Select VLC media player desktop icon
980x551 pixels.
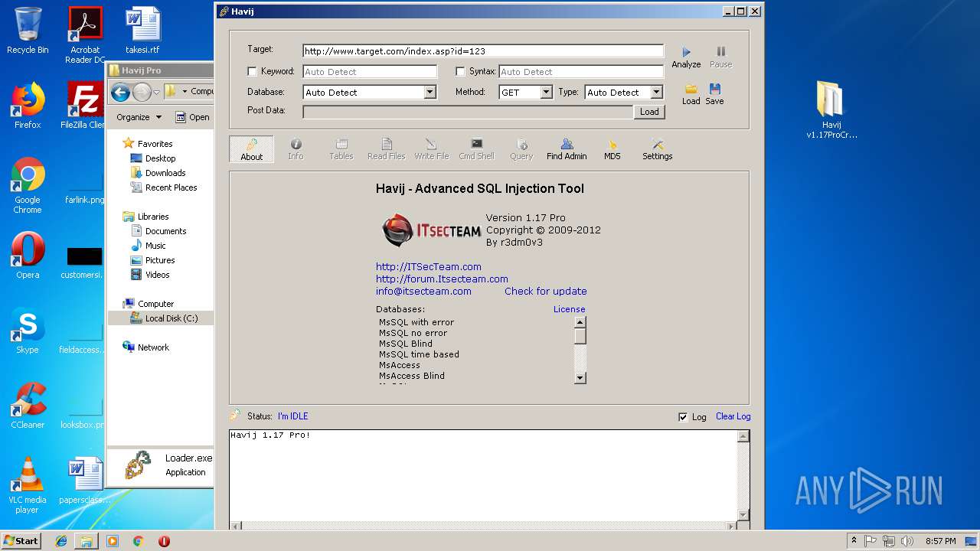pos(28,484)
